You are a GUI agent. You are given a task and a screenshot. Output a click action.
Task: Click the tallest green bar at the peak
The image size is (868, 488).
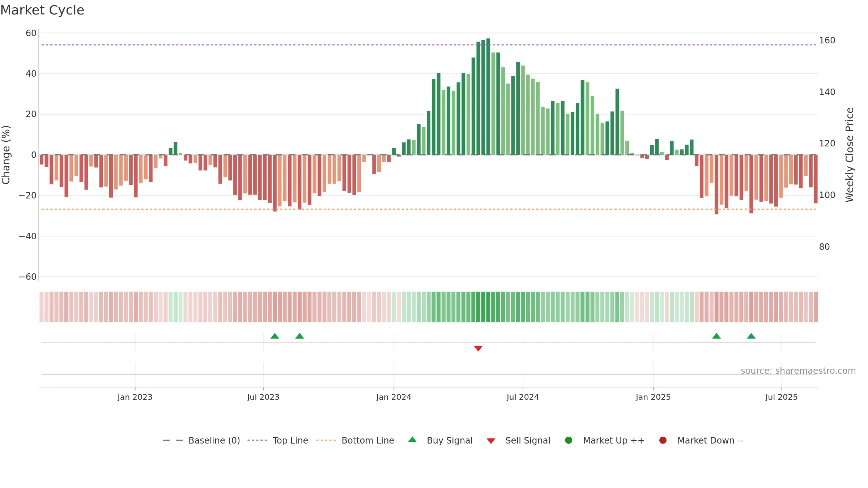click(x=488, y=97)
